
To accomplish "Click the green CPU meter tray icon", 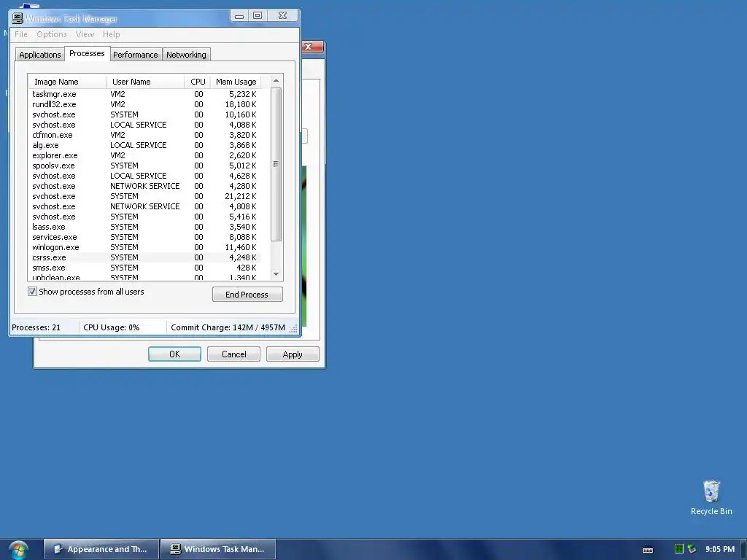I will coord(679,549).
